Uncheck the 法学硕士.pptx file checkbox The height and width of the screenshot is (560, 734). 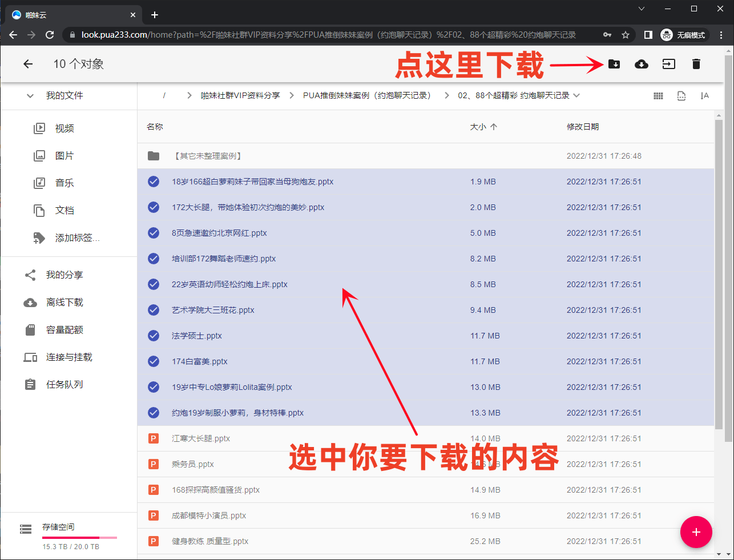click(x=154, y=336)
